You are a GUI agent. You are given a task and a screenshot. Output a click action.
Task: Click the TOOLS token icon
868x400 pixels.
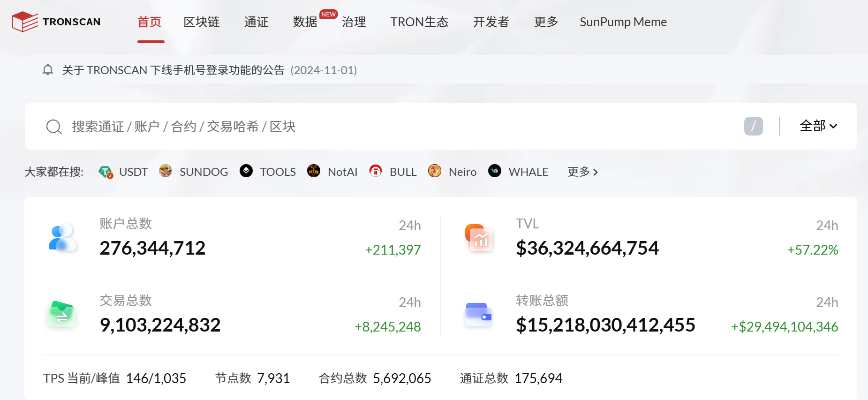click(x=246, y=171)
